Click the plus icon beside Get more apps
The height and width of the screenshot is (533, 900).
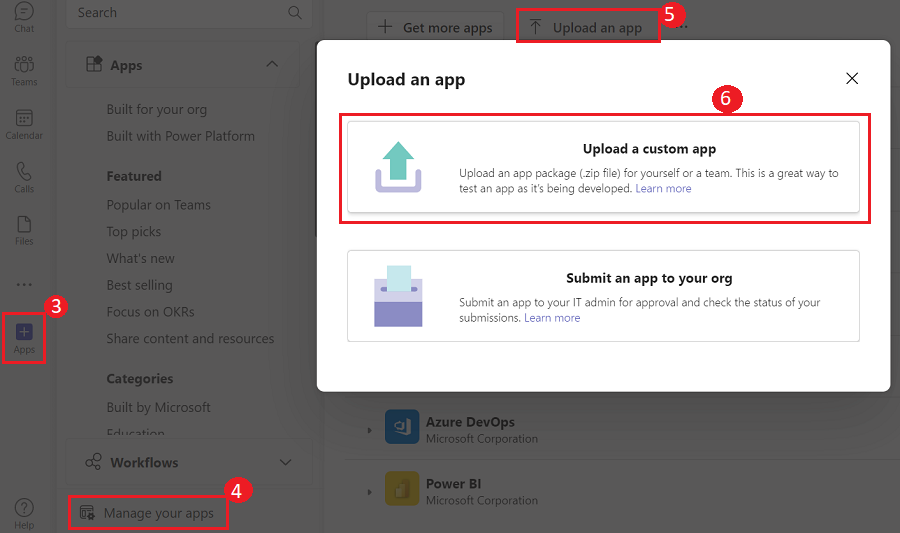coord(385,26)
